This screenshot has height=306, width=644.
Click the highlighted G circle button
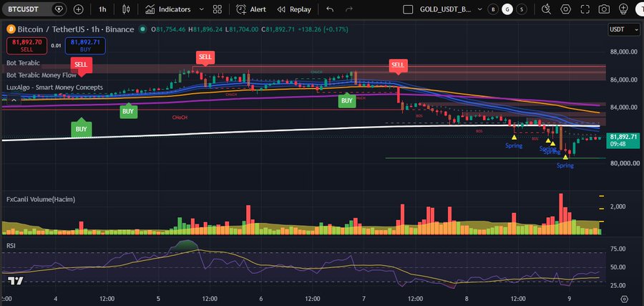[x=507, y=9]
